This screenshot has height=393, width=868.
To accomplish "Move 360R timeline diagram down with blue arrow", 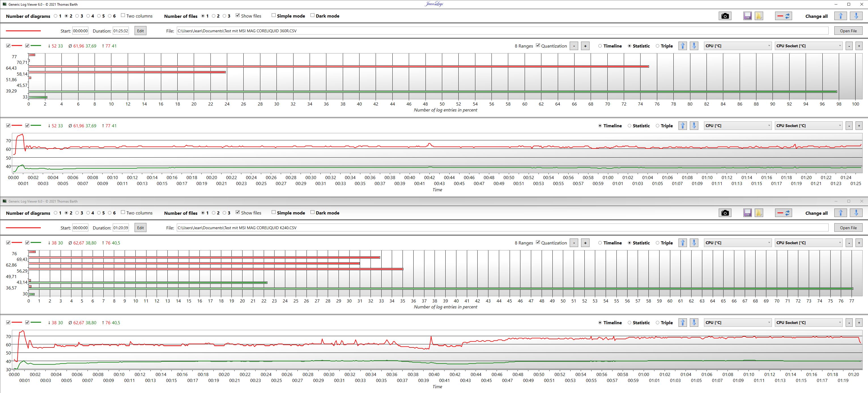I will pyautogui.click(x=694, y=126).
